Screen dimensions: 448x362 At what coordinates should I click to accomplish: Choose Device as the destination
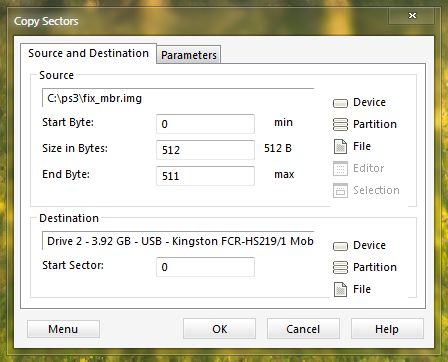click(340, 246)
